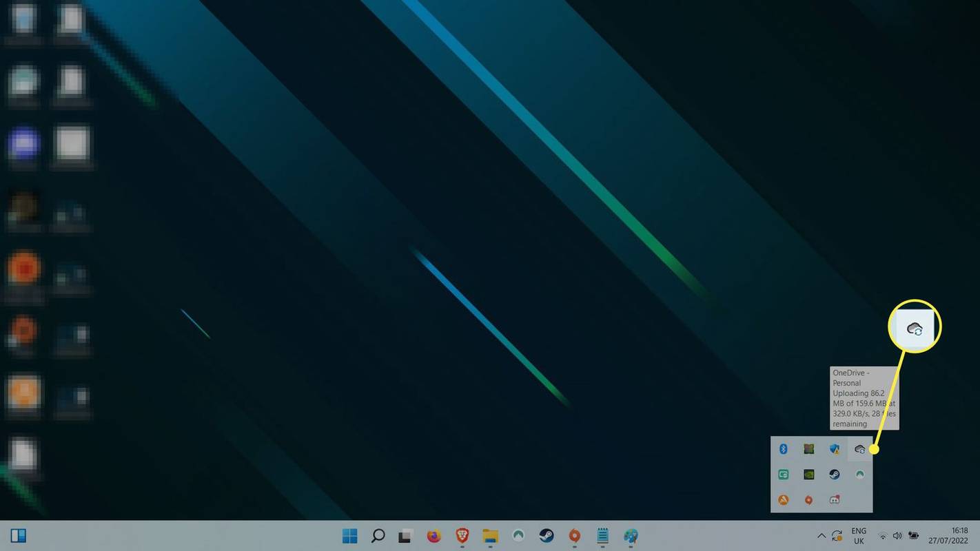Click Windows Security shield in tray overflow
The image size is (980, 551).
835,449
